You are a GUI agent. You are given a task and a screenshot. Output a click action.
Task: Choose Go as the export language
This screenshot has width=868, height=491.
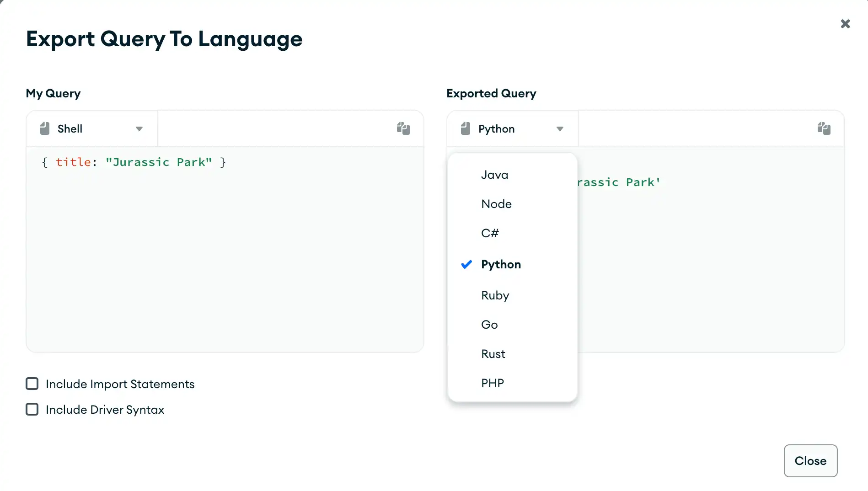tap(489, 325)
